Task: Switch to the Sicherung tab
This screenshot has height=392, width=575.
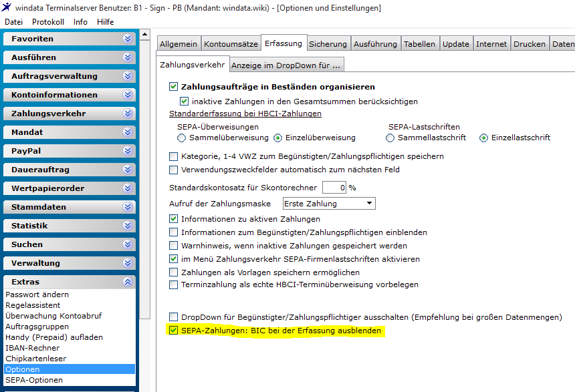Action: [328, 44]
